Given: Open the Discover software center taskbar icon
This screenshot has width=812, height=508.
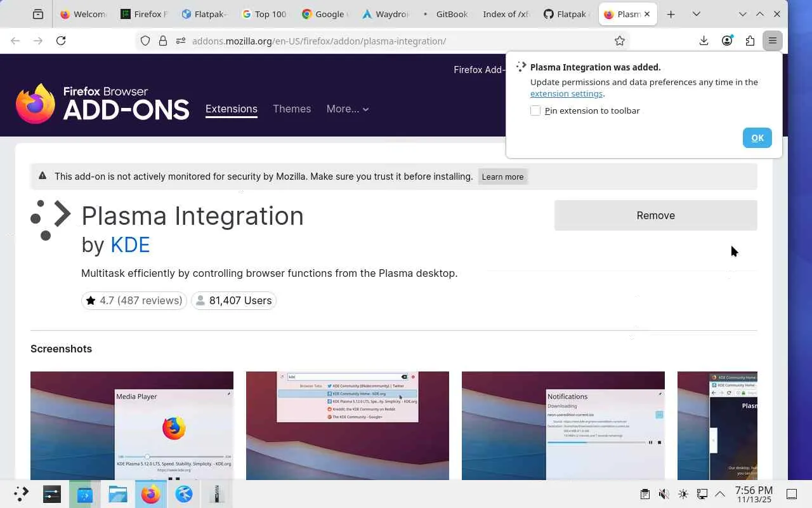Looking at the screenshot, I should tap(85, 494).
